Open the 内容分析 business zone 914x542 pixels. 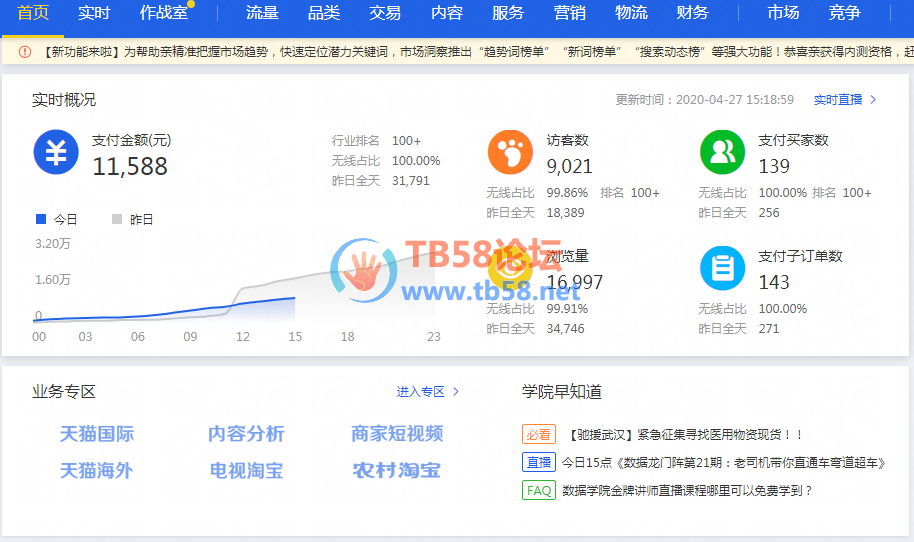pos(246,434)
